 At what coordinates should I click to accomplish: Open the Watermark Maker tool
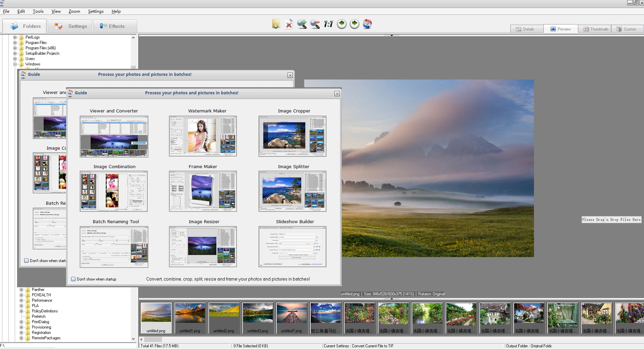click(x=203, y=136)
